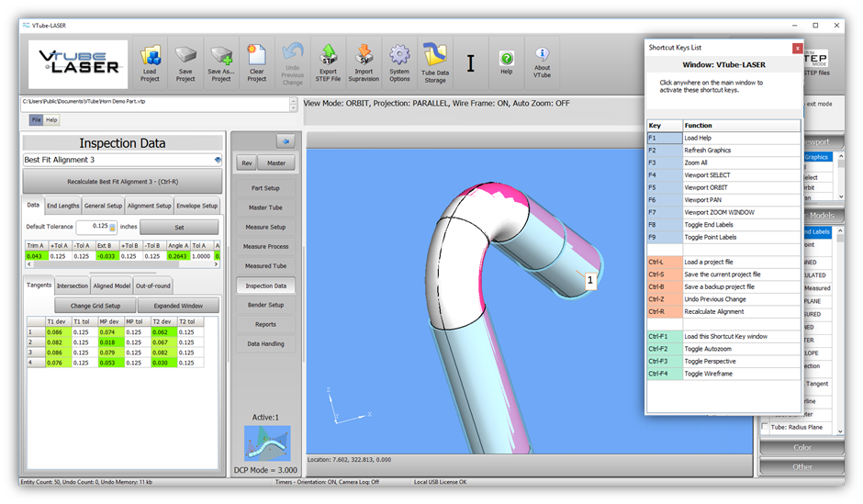Click the About VTube info icon
Viewport: 863px width, 504px height.
point(543,62)
